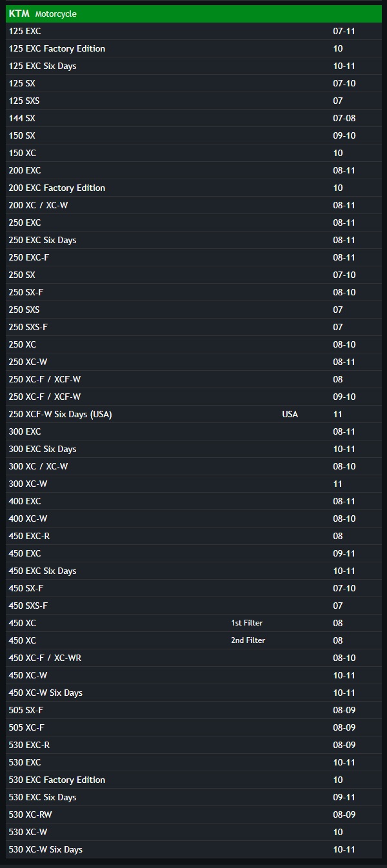The width and height of the screenshot is (387, 868).
Task: Click the 144 SX model entry
Action: click(22, 118)
